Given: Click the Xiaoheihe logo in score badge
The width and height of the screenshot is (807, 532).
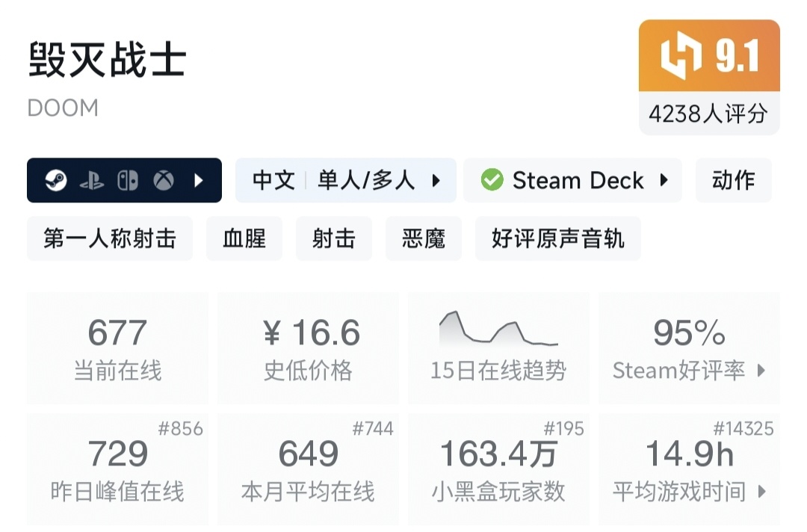Looking at the screenshot, I should 681,57.
